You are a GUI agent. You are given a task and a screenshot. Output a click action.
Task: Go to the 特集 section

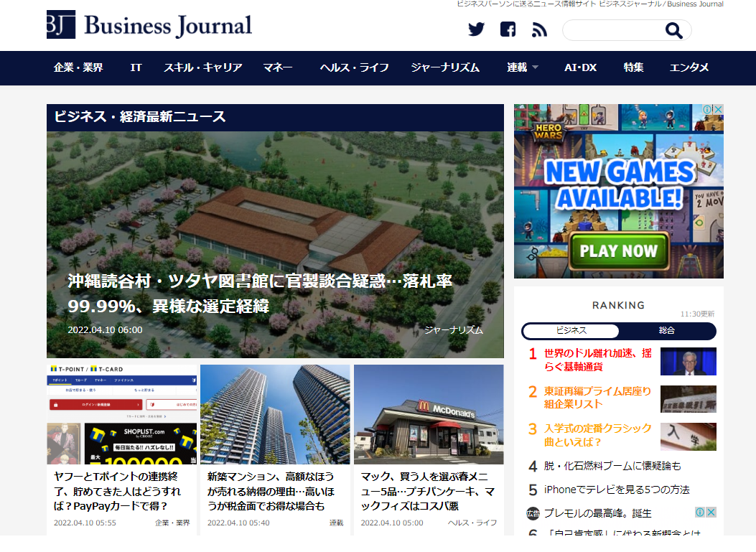pos(633,68)
